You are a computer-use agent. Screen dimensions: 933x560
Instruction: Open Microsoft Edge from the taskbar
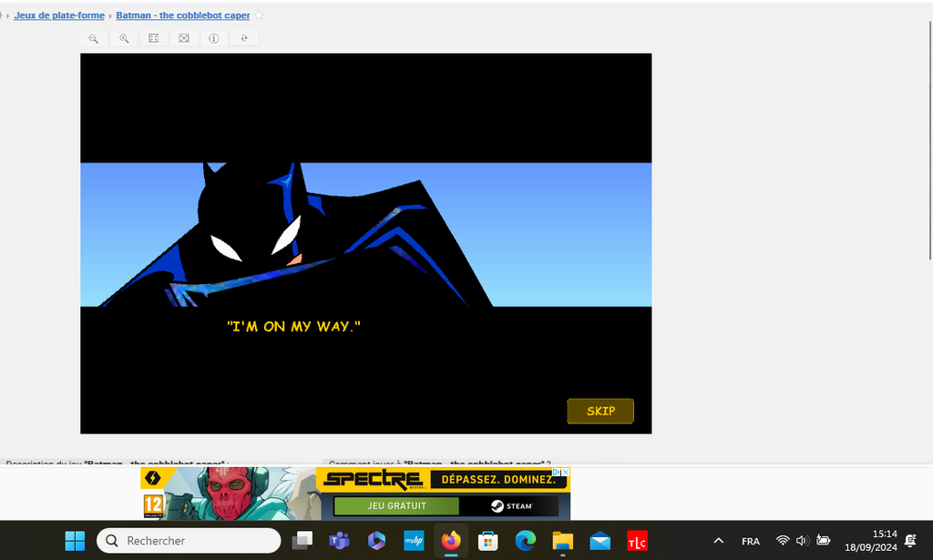(526, 541)
